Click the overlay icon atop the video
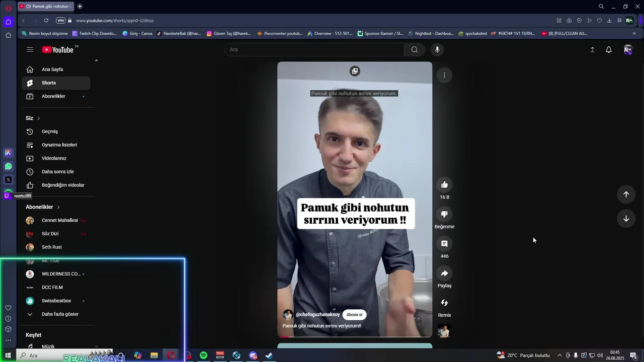The width and height of the screenshot is (644, 362). click(355, 71)
